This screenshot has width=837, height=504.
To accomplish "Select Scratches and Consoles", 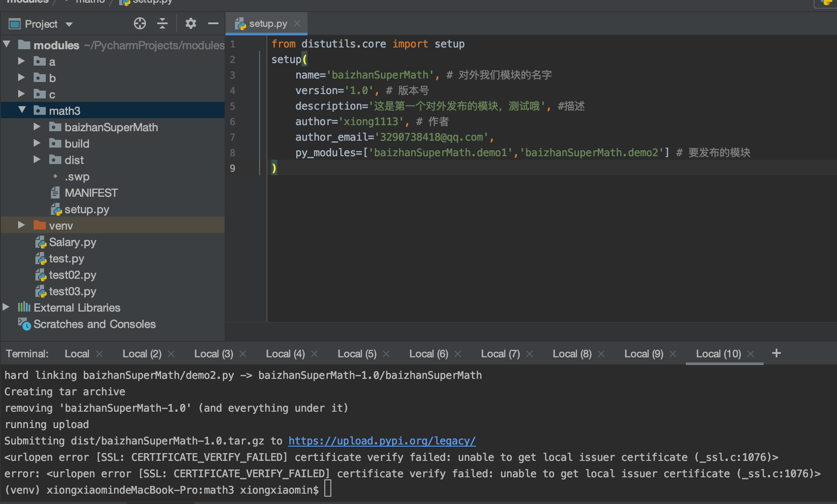I will coord(95,324).
